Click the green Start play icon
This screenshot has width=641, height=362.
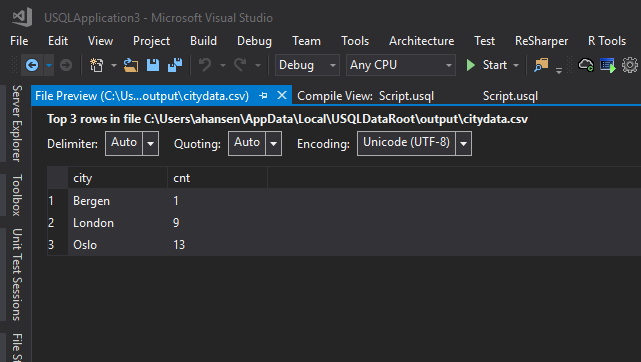coord(471,65)
